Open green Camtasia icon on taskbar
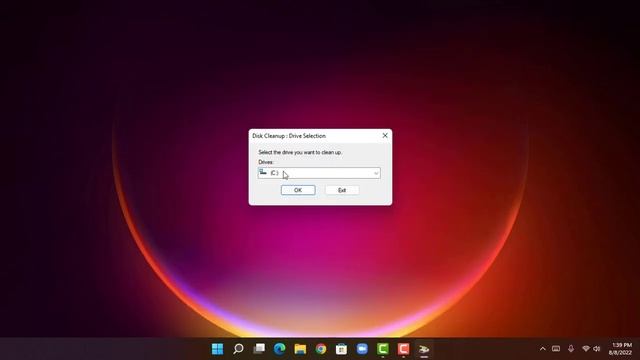Screen dimensions: 640x360 [x=383, y=349]
